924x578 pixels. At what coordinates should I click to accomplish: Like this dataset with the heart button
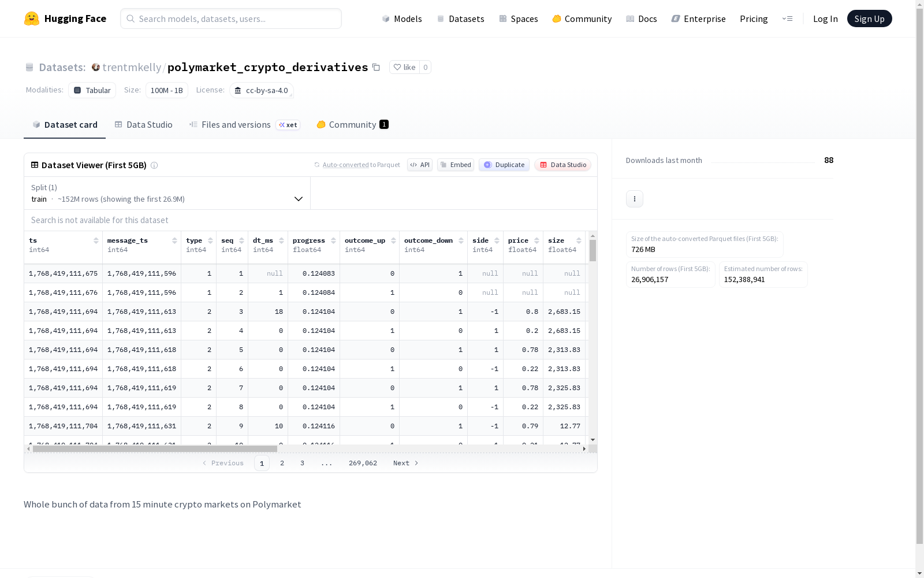tap(404, 67)
